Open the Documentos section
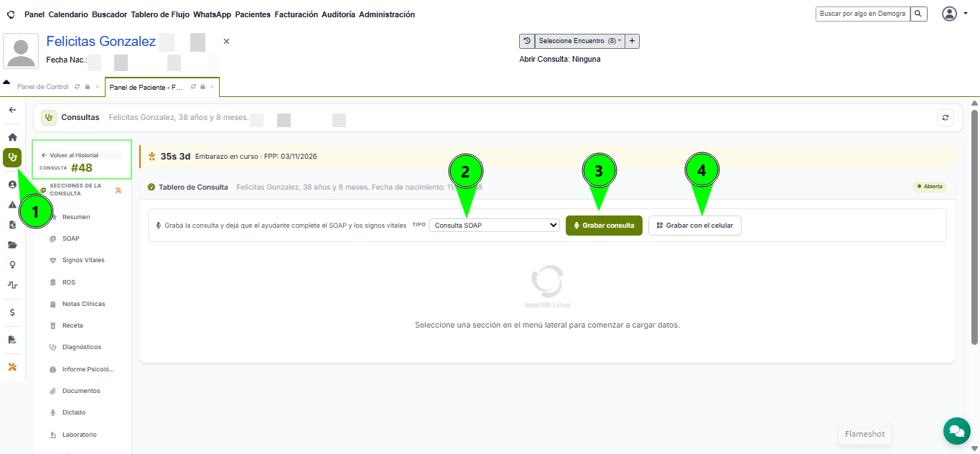980x454 pixels. coord(81,391)
